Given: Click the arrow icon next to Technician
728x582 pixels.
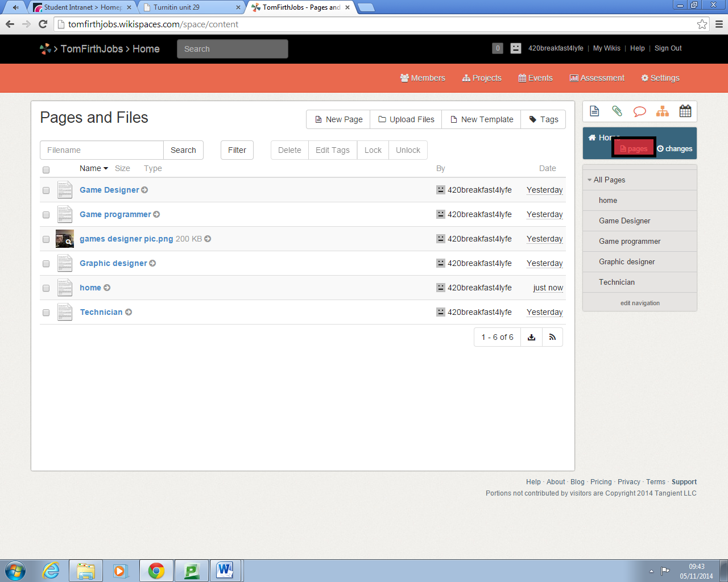Looking at the screenshot, I should coord(129,312).
